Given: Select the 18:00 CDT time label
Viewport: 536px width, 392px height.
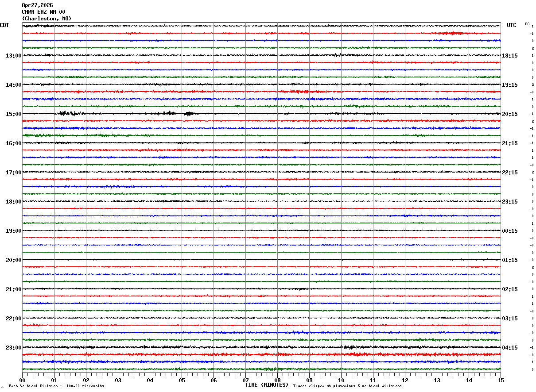Looking at the screenshot, I should [x=14, y=202].
